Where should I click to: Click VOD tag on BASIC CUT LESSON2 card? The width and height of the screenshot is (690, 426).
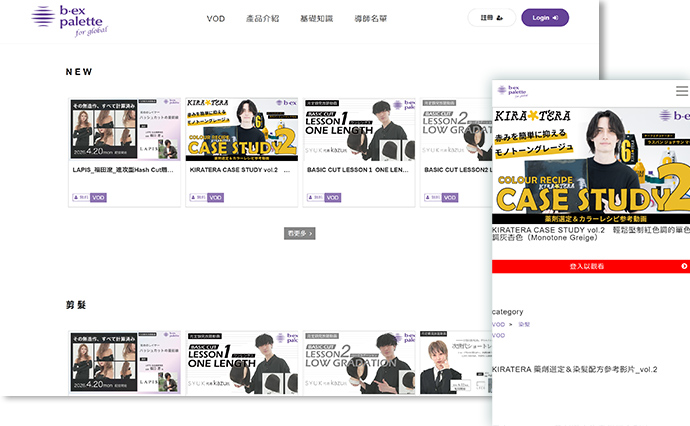point(450,198)
